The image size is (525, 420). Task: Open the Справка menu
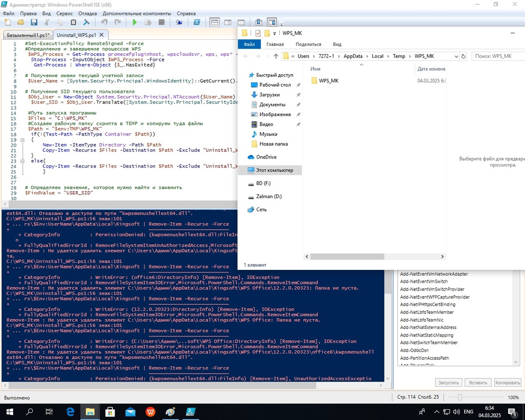tap(186, 13)
